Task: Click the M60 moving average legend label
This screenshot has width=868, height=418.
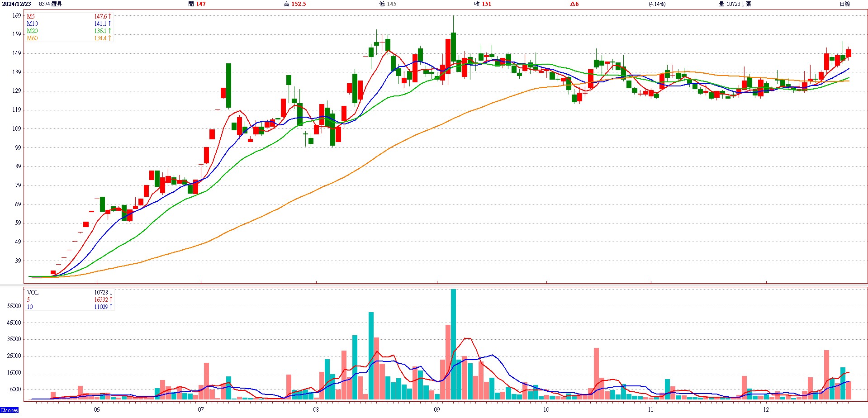Action: pyautogui.click(x=32, y=38)
